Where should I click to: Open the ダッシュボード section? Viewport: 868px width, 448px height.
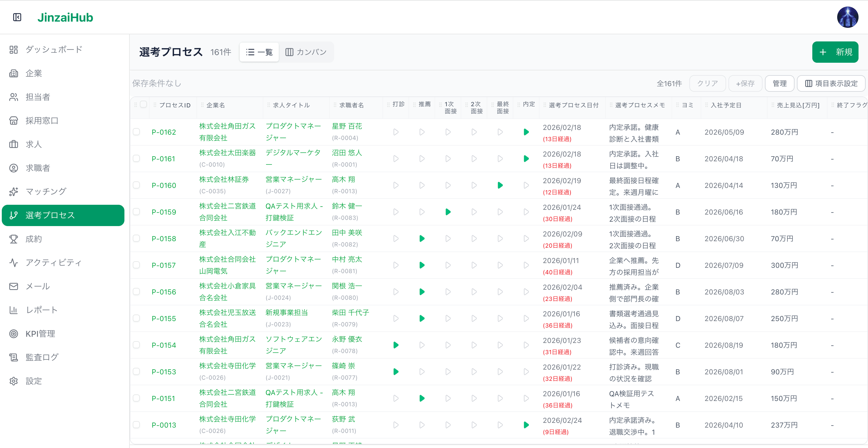53,49
